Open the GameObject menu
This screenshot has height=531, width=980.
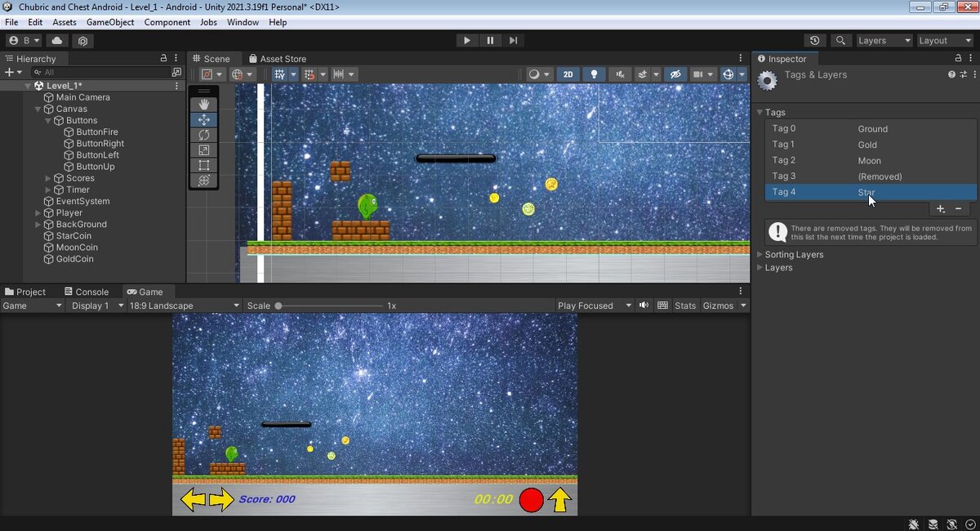click(110, 22)
